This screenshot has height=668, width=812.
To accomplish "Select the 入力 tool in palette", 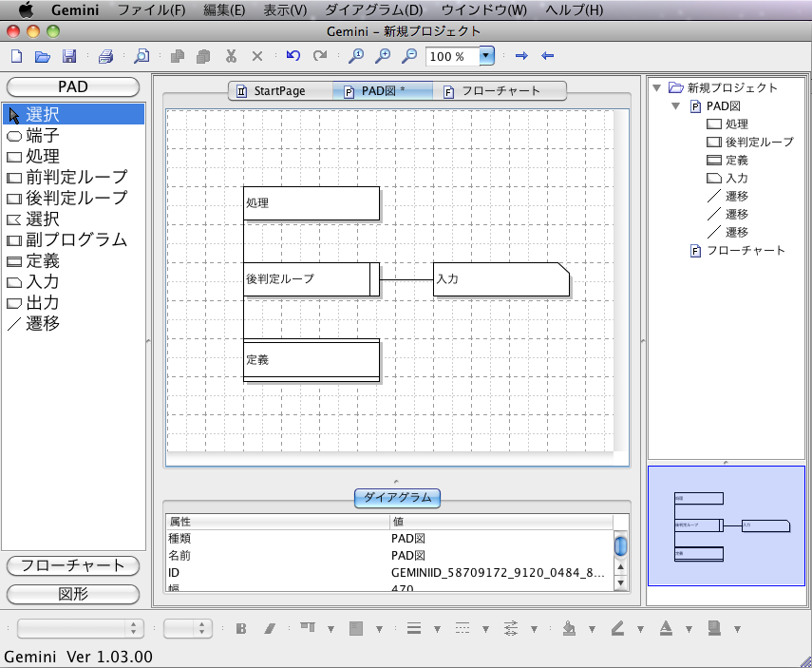I will [73, 281].
